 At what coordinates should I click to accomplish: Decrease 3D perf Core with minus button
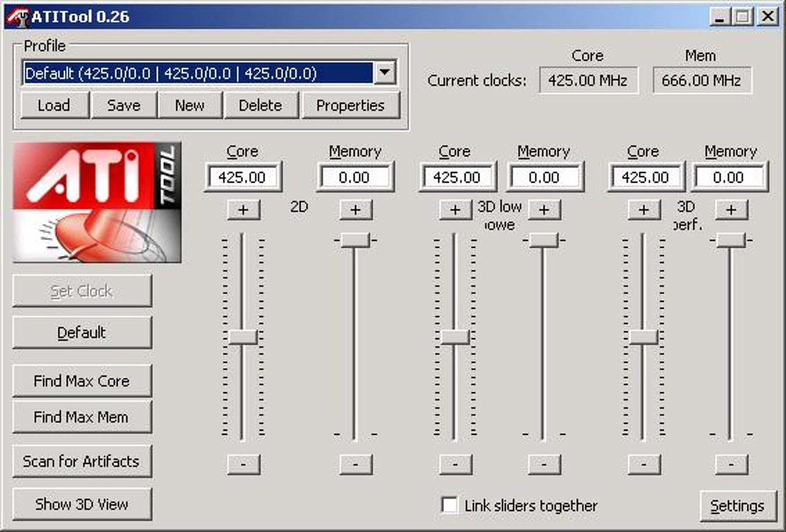[x=644, y=465]
